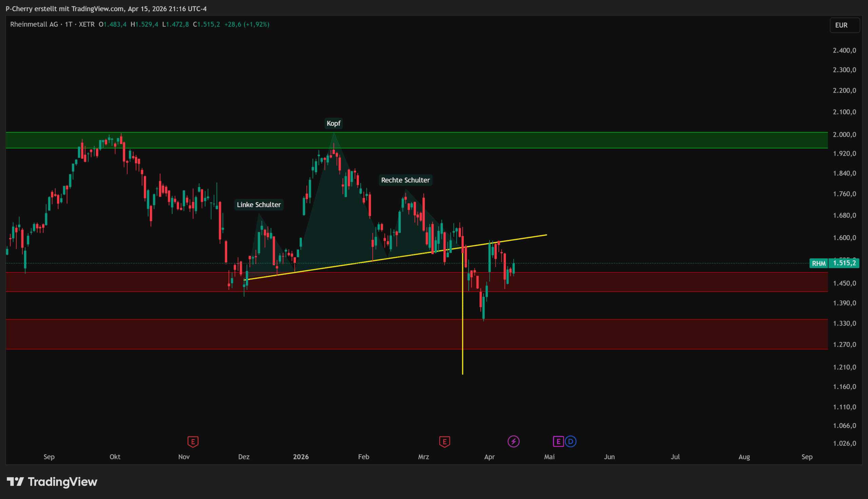Click the 2.400,0 price axis label

[844, 51]
